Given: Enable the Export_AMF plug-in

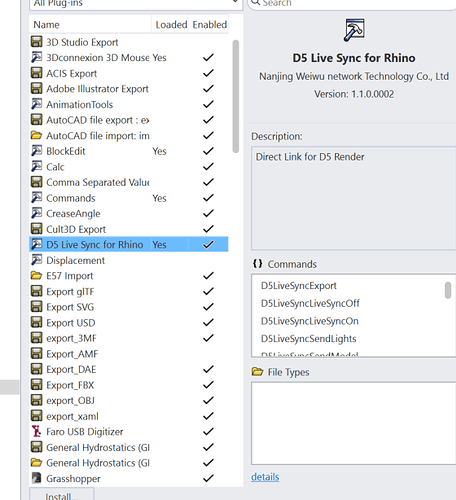Looking at the screenshot, I should coord(208,354).
